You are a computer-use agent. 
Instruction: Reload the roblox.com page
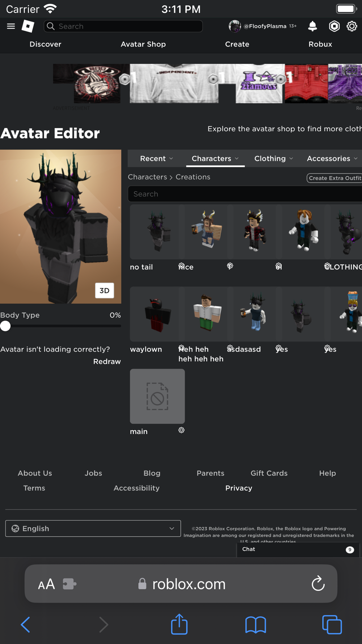pos(318,584)
